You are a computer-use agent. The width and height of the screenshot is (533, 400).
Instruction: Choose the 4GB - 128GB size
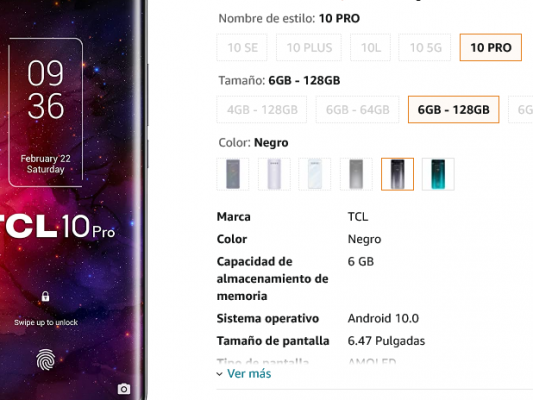point(262,109)
